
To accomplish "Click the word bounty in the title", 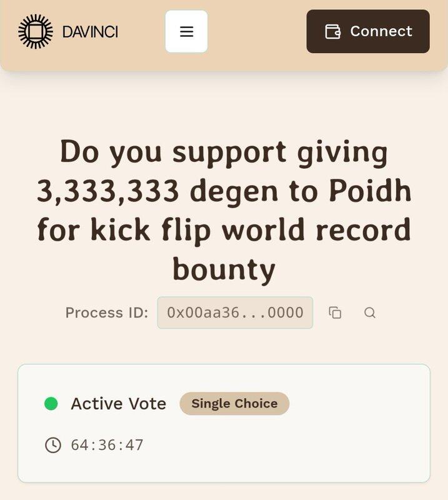I will click(x=224, y=270).
